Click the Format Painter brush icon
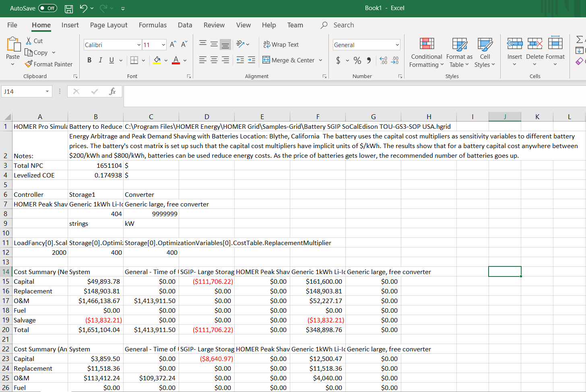This screenshot has height=392, width=586. (x=29, y=64)
